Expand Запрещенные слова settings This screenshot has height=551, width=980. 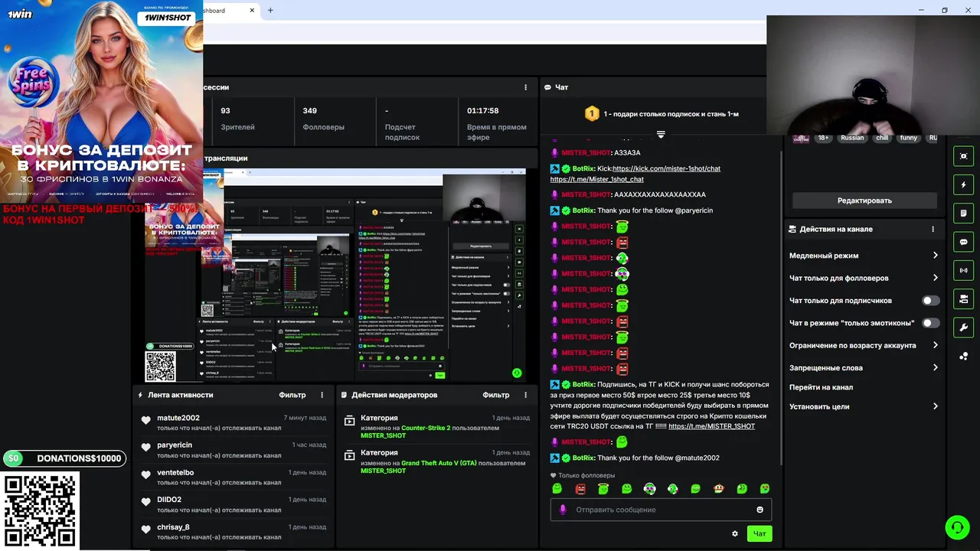click(864, 368)
